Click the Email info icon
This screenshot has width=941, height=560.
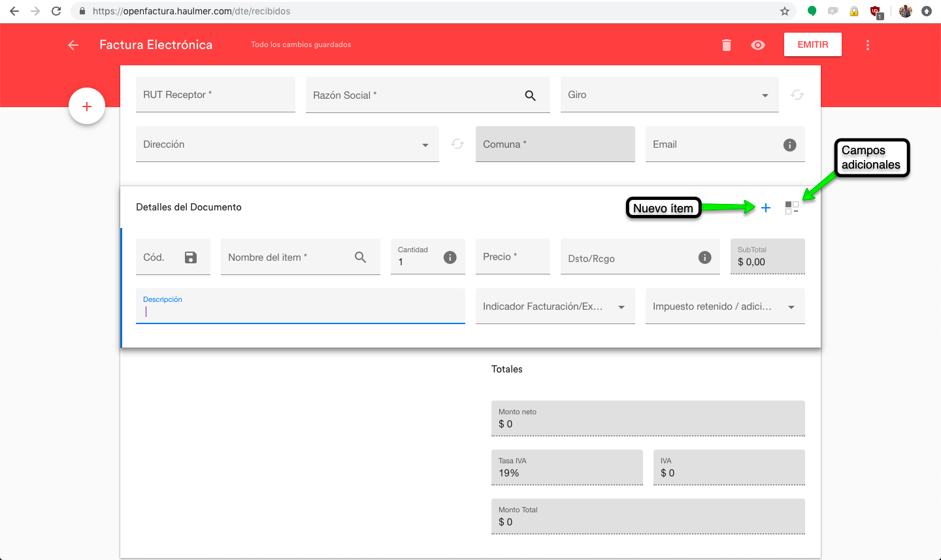click(789, 145)
